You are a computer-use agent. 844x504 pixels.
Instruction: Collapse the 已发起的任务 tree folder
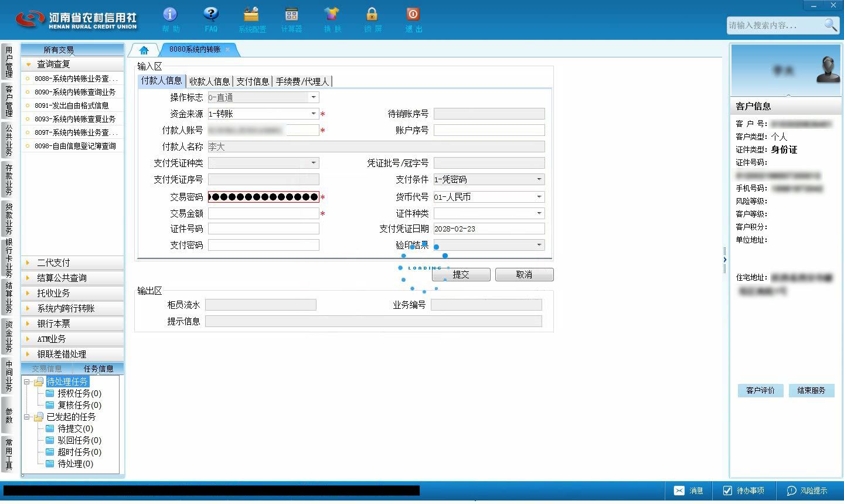coord(27,417)
